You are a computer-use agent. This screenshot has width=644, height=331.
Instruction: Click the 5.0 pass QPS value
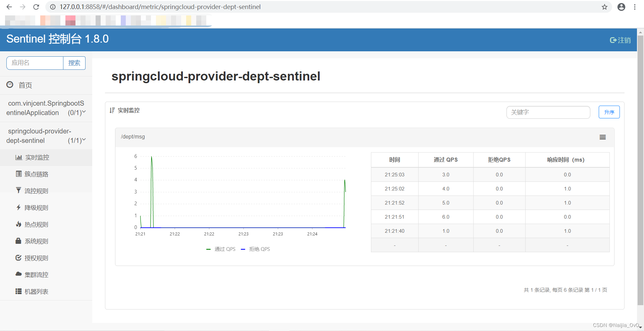point(445,203)
